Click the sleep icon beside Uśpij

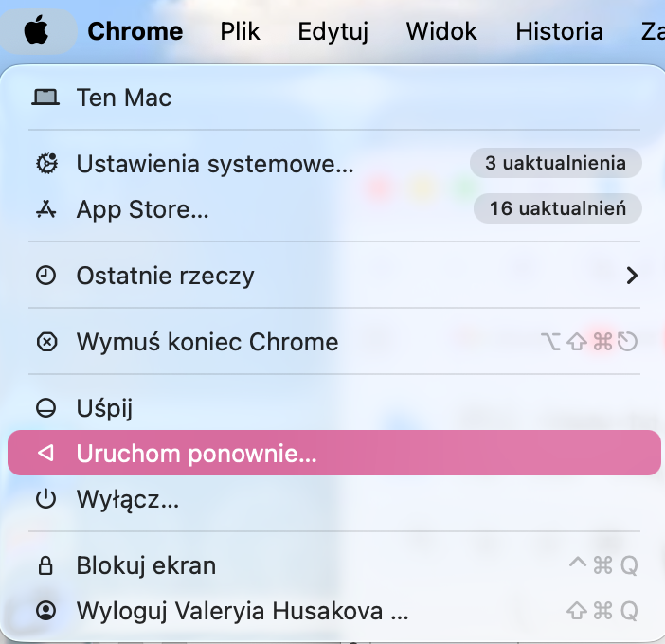45,408
